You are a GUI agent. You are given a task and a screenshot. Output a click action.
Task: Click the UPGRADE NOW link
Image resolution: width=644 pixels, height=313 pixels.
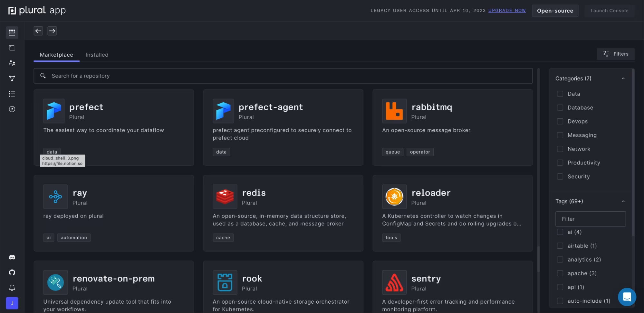pyautogui.click(x=507, y=11)
